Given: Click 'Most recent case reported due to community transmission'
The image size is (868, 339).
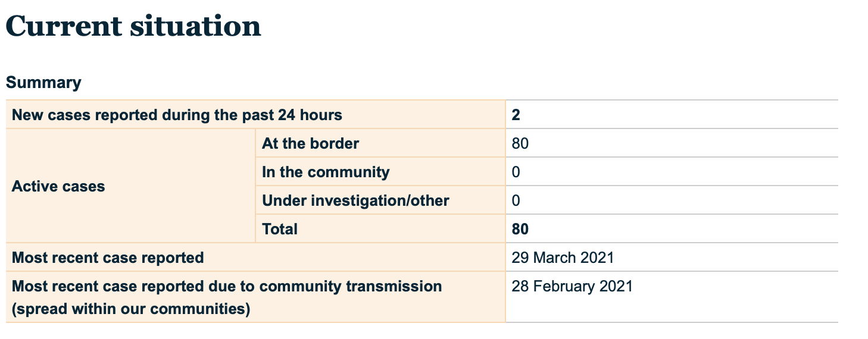Looking at the screenshot, I should [227, 286].
